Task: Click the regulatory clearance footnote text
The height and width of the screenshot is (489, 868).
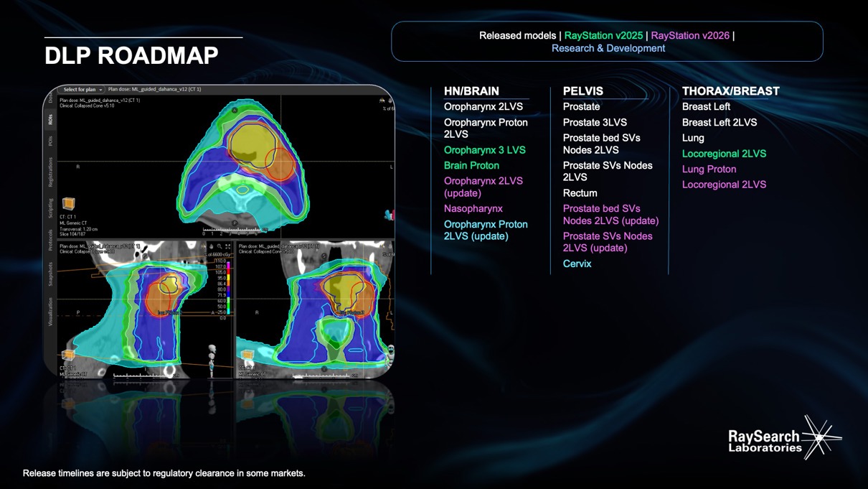Action: click(164, 473)
